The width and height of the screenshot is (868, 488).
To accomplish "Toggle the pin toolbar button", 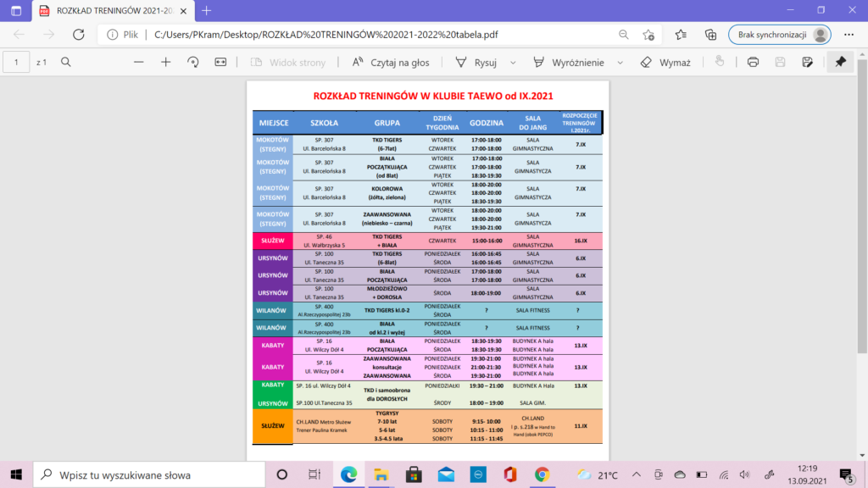I will pos(840,62).
